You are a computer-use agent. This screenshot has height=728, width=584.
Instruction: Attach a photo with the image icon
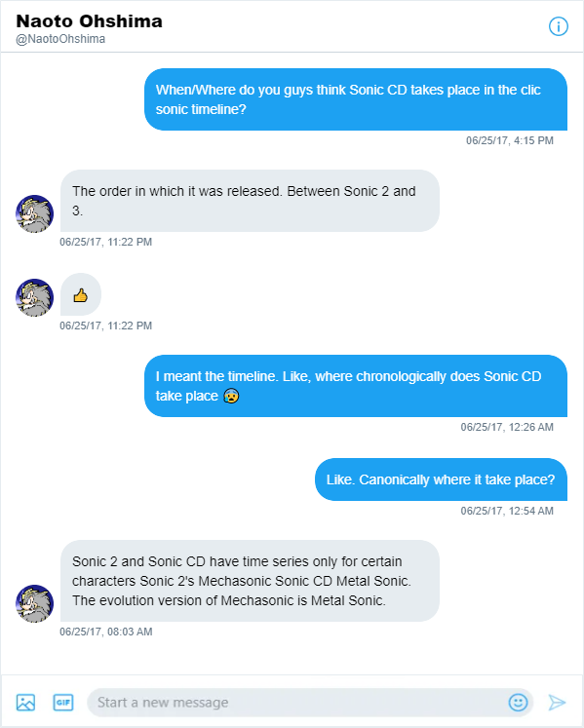coord(25,702)
